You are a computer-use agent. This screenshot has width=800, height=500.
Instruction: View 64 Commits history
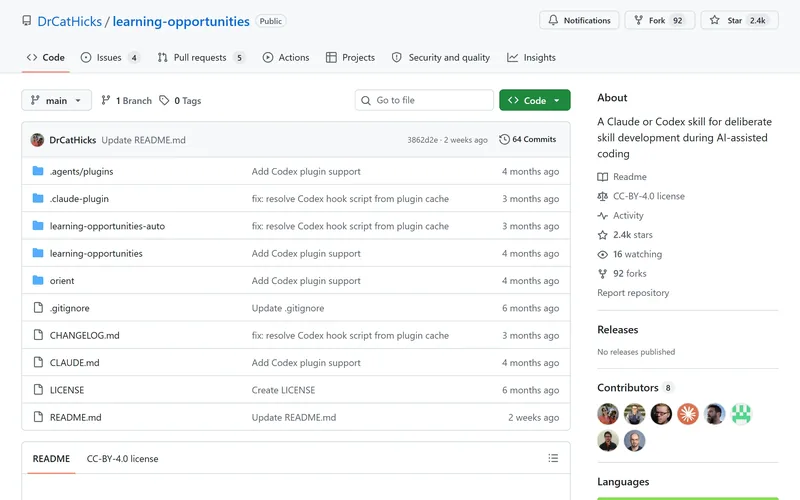pyautogui.click(x=528, y=139)
